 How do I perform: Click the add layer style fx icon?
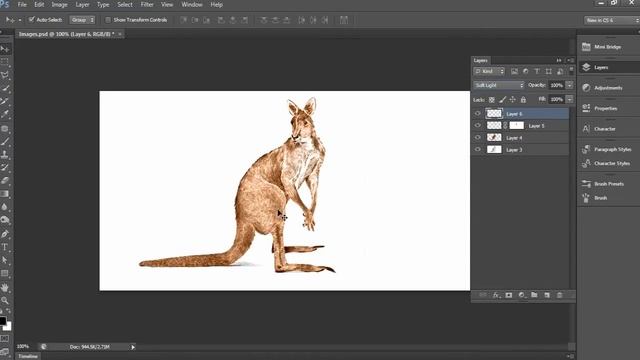[496, 295]
